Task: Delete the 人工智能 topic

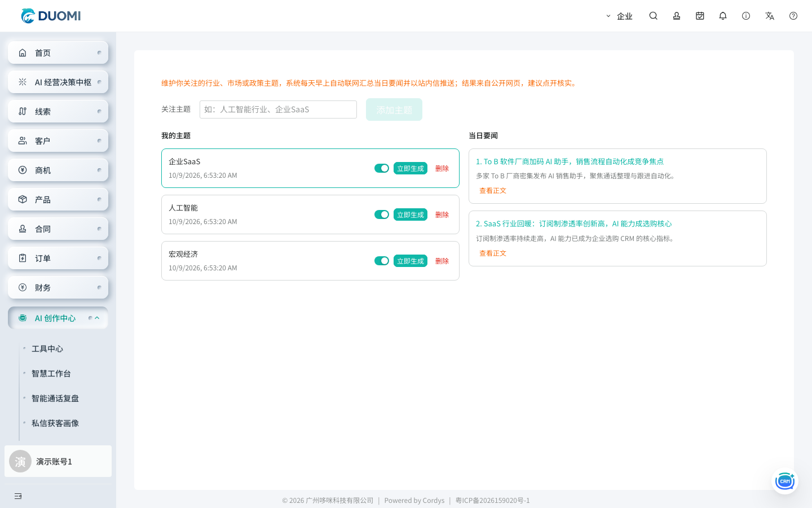Action: point(442,214)
